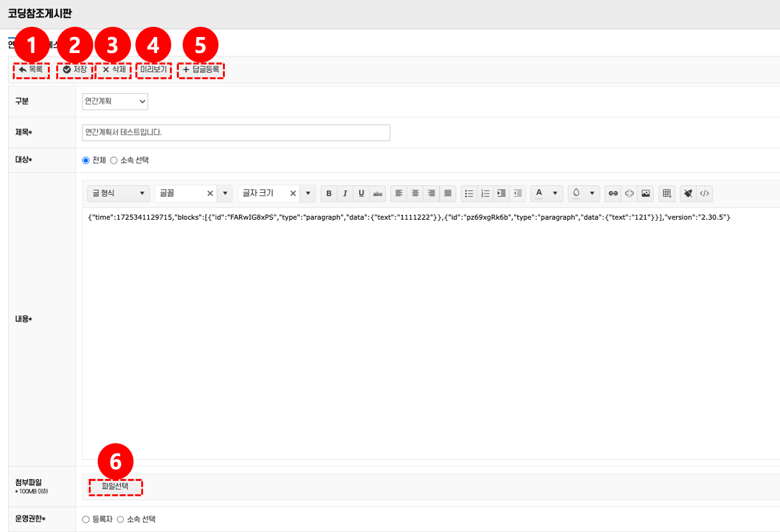Viewport: 780px width, 532px height.
Task: Insert an image into the content
Action: pos(646,194)
